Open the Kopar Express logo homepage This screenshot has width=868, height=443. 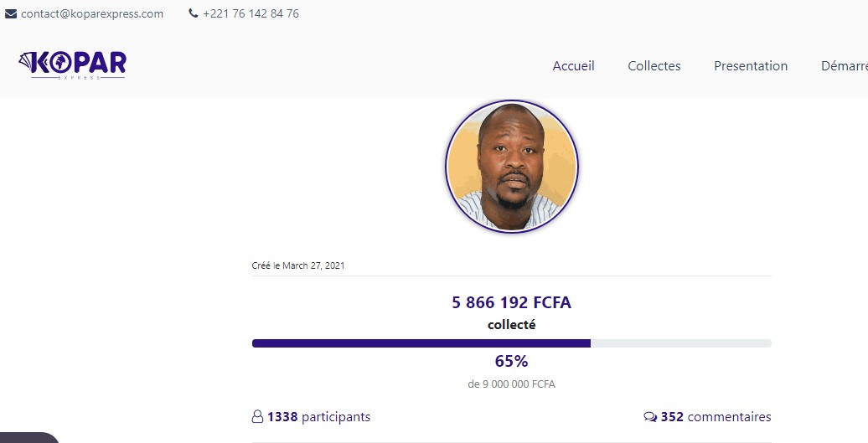pos(72,64)
